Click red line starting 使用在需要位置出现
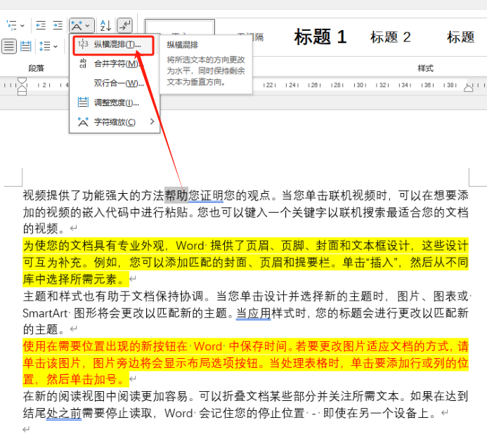This screenshot has width=487, height=448. tap(245, 347)
